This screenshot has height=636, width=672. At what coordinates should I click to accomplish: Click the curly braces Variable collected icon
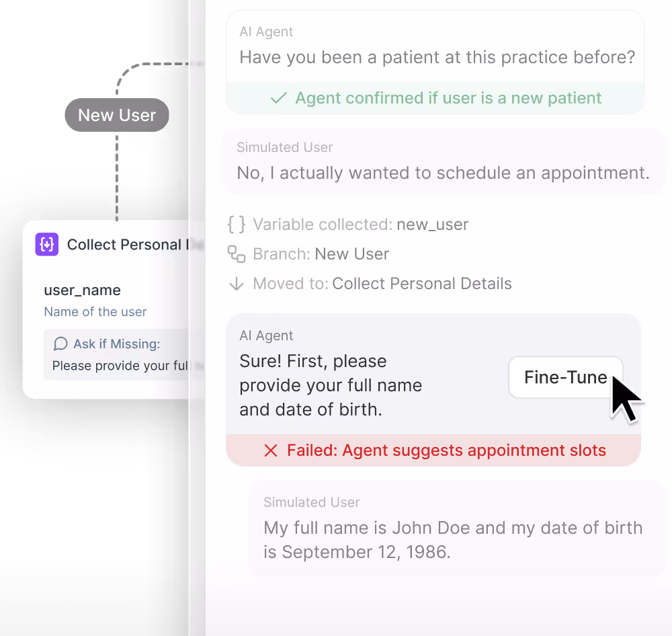(237, 225)
